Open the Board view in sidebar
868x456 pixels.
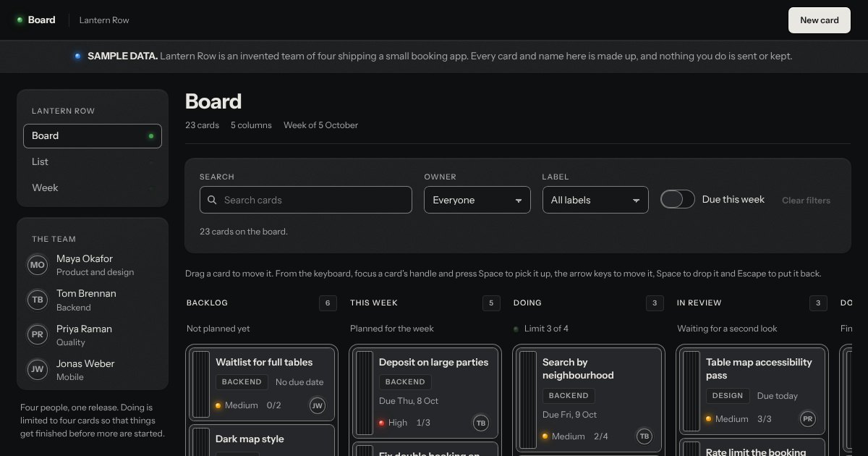pos(93,136)
